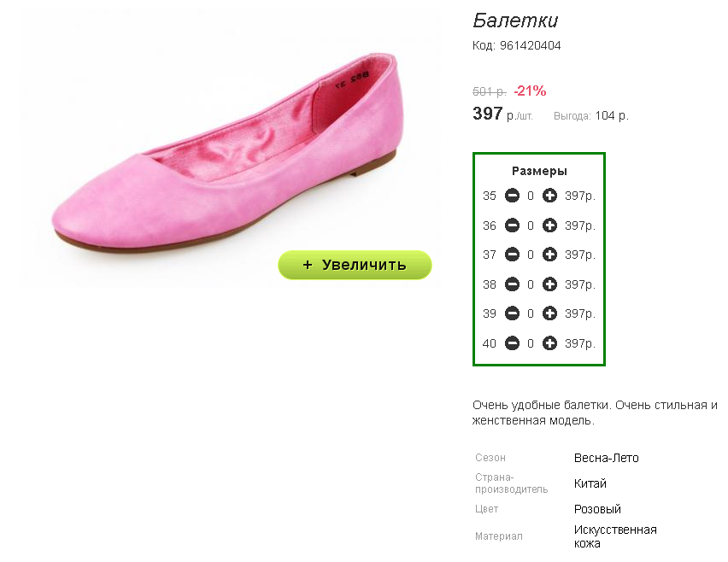This screenshot has height=562, width=728.
Task: Increase quantity for size 35
Action: click(549, 196)
